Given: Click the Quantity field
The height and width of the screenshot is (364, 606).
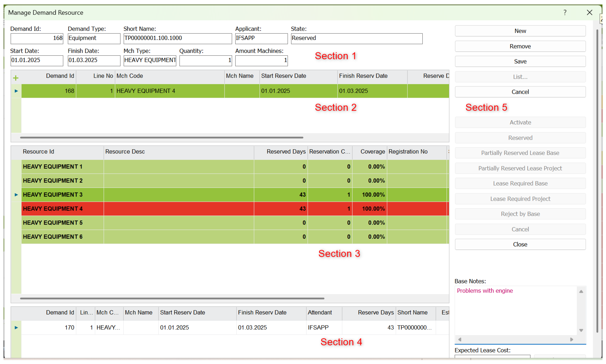Looking at the screenshot, I should pos(206,61).
